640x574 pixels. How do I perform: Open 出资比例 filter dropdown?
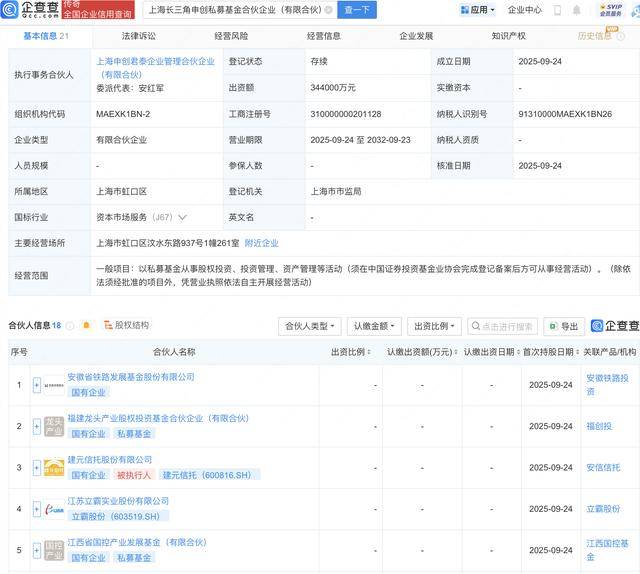[x=434, y=326]
